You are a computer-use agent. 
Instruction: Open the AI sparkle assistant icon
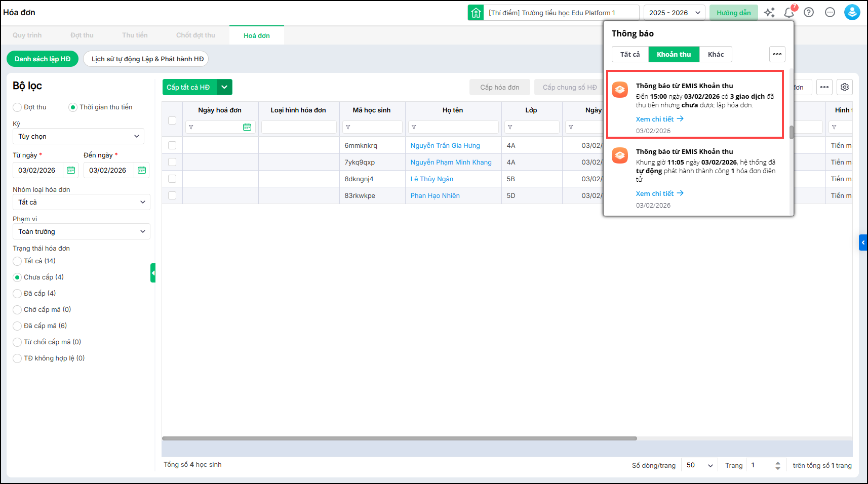pos(769,13)
